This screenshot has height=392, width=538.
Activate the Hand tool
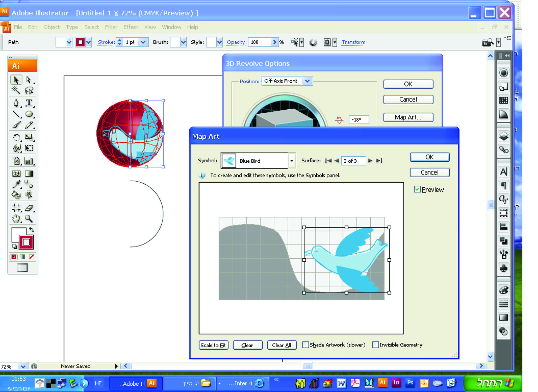pyautogui.click(x=16, y=218)
